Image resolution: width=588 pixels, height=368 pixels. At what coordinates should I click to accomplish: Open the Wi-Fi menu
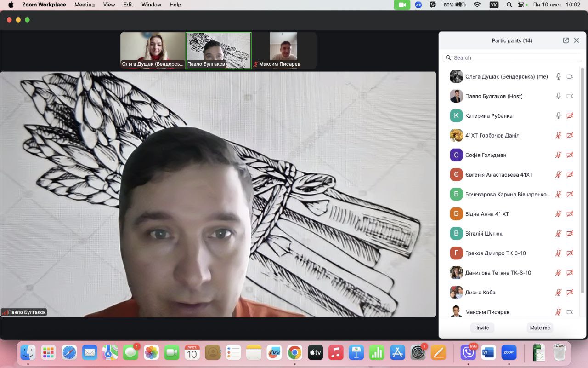coord(477,5)
